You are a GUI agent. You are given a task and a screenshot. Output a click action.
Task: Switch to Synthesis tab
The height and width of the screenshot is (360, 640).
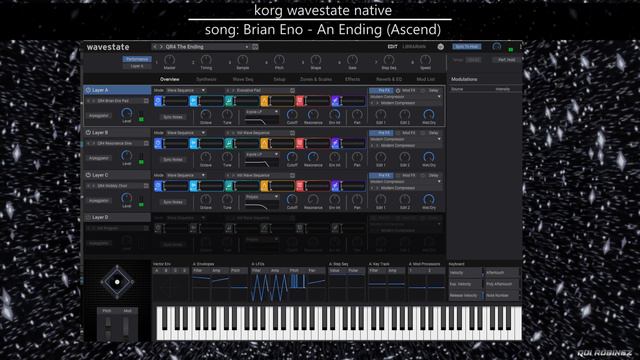click(206, 79)
